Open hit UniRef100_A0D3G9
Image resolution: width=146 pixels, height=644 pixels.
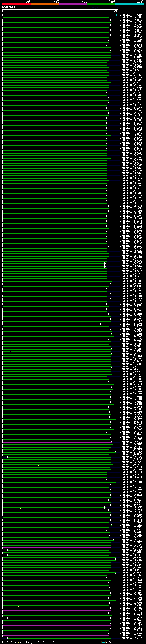click(x=131, y=17)
